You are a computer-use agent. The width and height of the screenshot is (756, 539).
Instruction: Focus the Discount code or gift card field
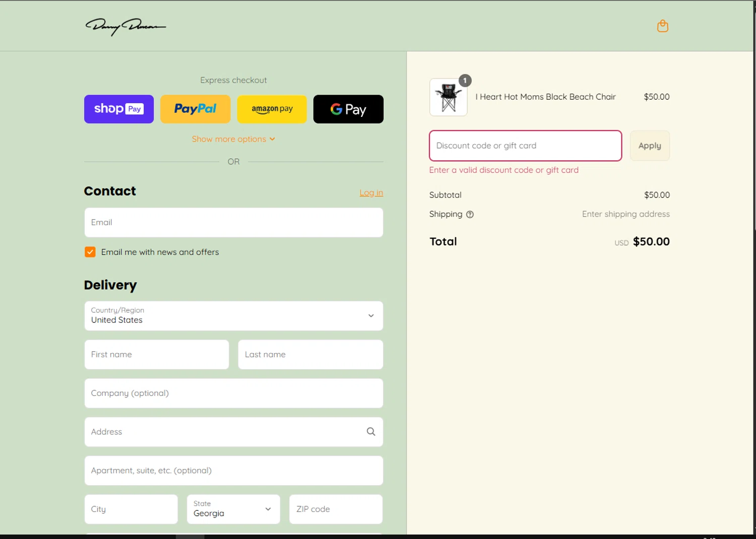click(x=526, y=146)
